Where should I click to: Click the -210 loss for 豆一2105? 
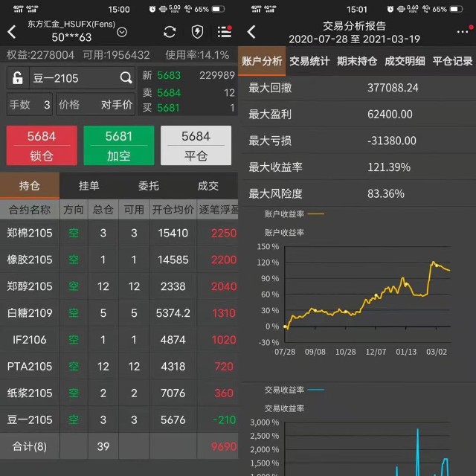224,419
